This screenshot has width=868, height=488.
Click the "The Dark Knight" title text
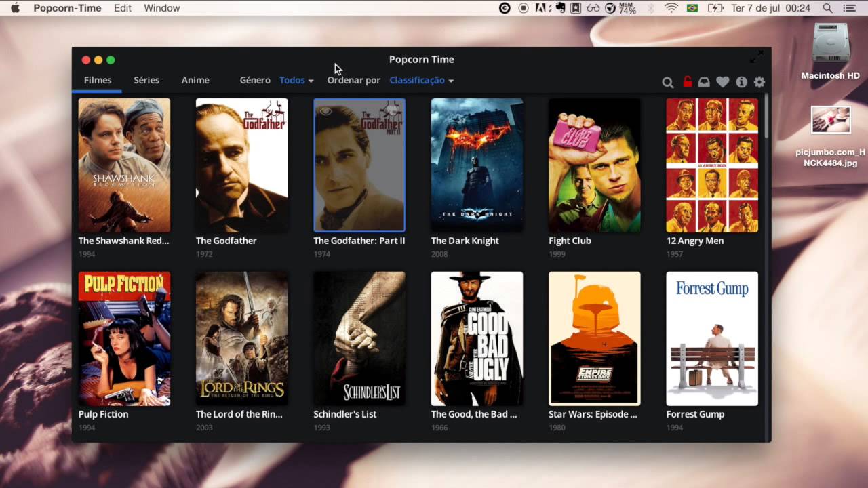pos(465,241)
